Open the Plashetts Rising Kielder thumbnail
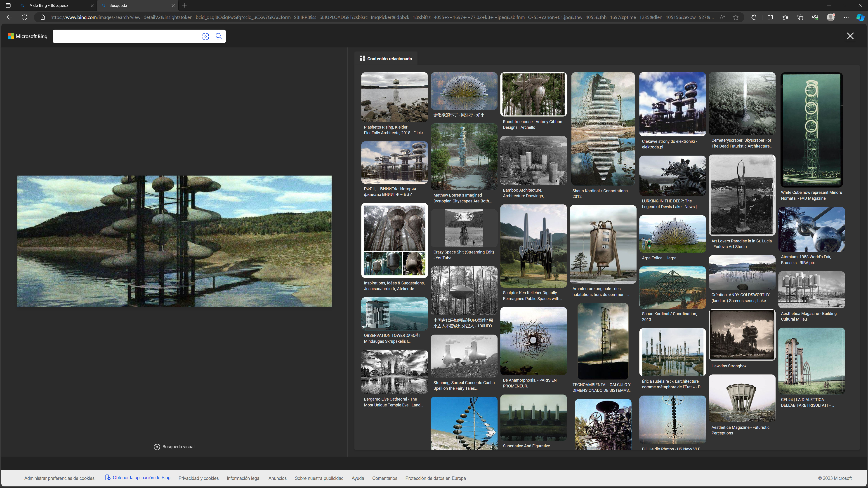This screenshot has width=868, height=488. pyautogui.click(x=394, y=97)
